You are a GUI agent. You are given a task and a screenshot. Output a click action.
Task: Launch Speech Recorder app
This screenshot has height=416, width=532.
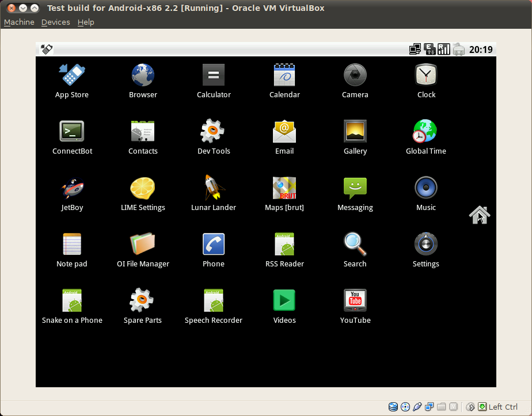214,307
